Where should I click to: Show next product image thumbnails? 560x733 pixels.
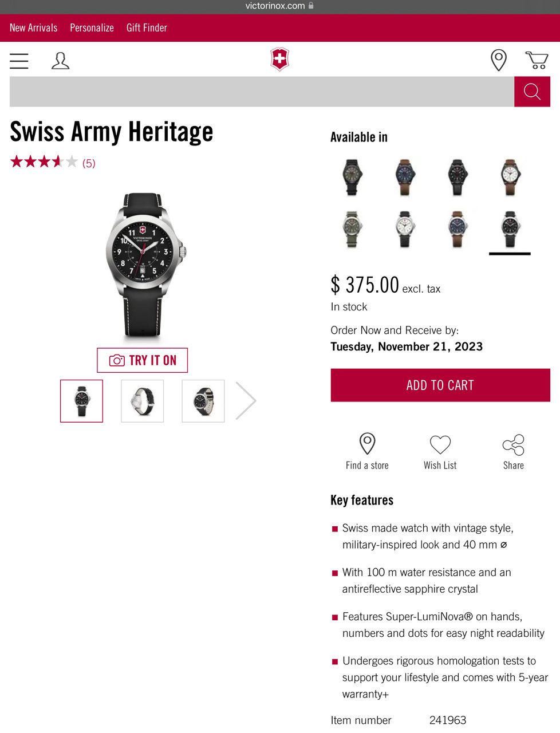[246, 401]
